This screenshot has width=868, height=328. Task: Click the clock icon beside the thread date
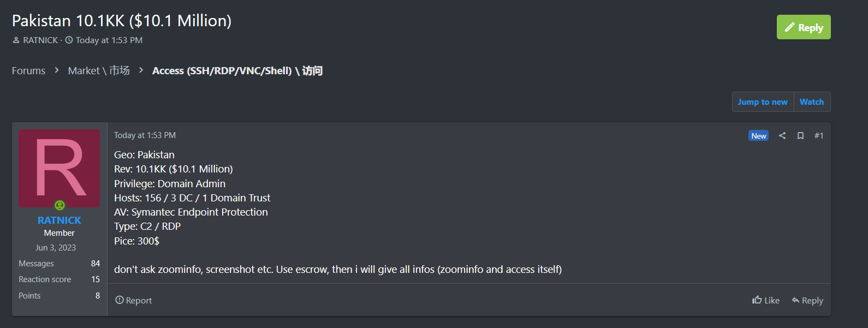click(69, 40)
